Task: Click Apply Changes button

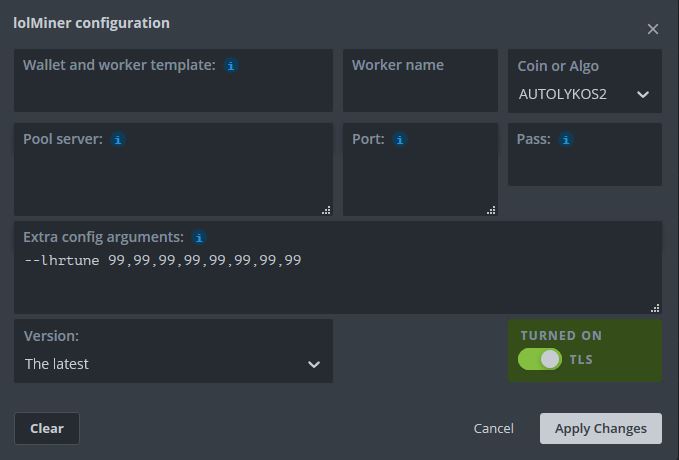Action: (601, 428)
